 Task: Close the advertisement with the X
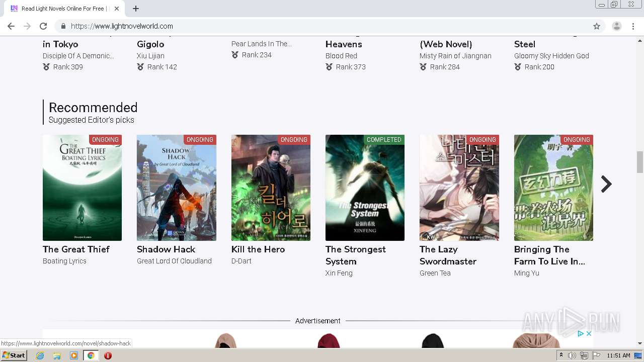pos(589,333)
